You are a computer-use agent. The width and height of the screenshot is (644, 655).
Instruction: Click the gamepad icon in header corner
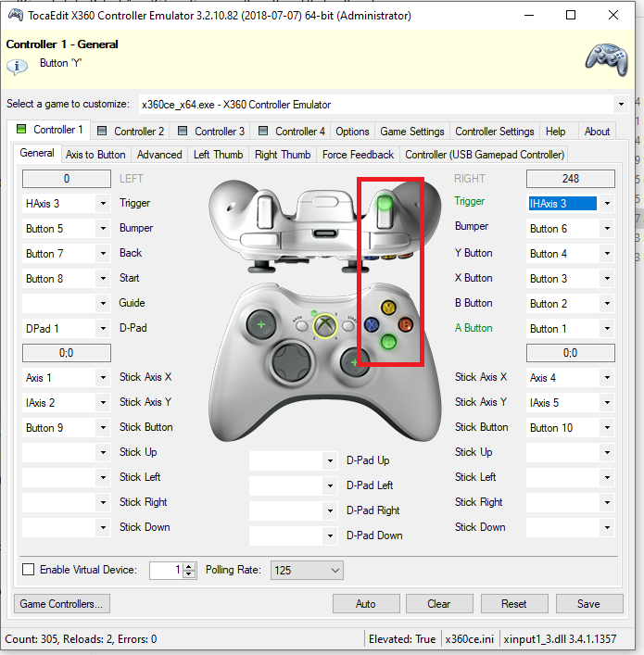tap(606, 59)
